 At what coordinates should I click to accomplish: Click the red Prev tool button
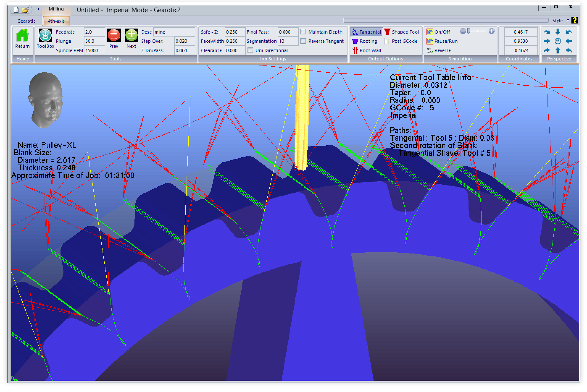point(114,35)
